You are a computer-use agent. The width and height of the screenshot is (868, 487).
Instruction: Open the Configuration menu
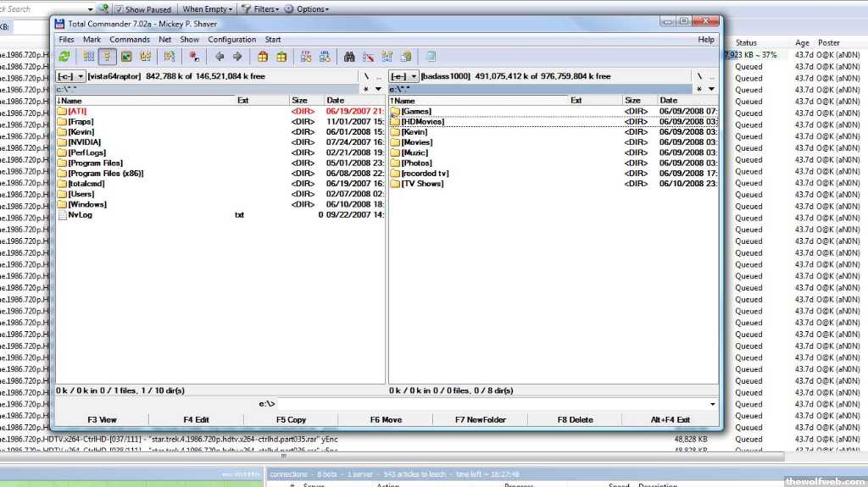[x=231, y=40]
